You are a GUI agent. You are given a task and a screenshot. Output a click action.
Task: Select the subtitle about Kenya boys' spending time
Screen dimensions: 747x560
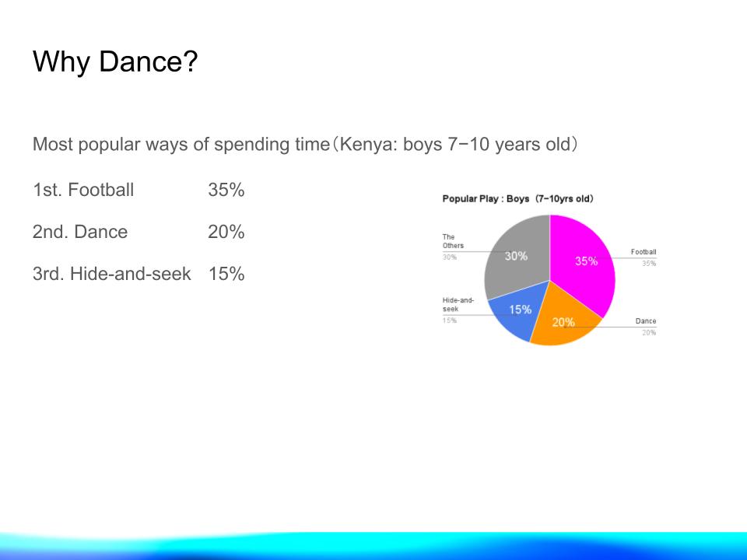tap(305, 145)
